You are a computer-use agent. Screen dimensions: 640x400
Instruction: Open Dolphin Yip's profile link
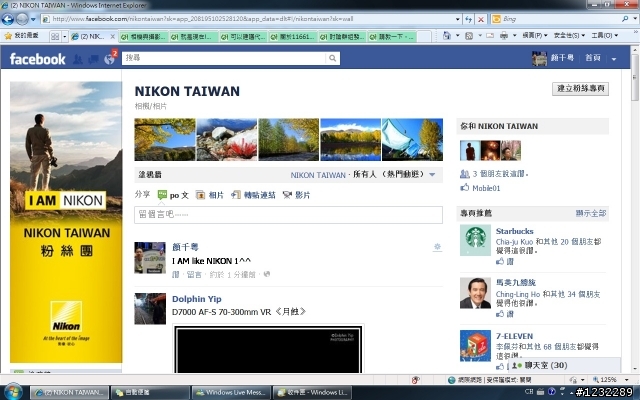click(196, 299)
